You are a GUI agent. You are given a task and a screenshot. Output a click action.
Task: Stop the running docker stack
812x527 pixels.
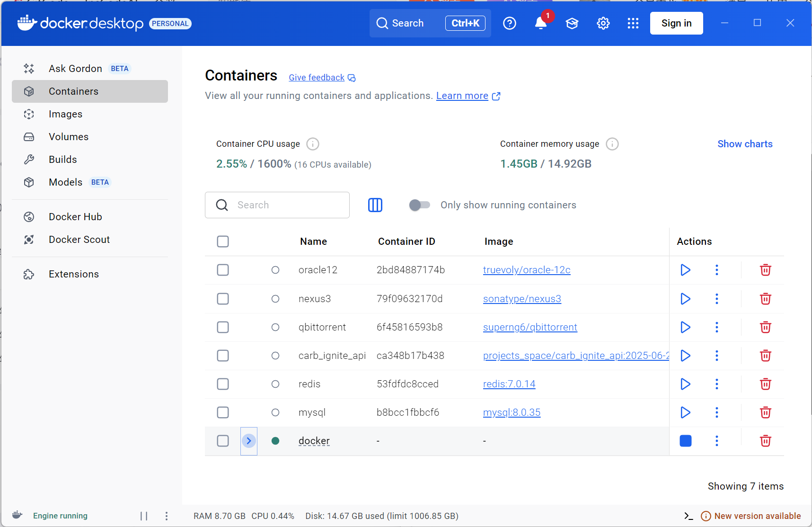pos(685,441)
